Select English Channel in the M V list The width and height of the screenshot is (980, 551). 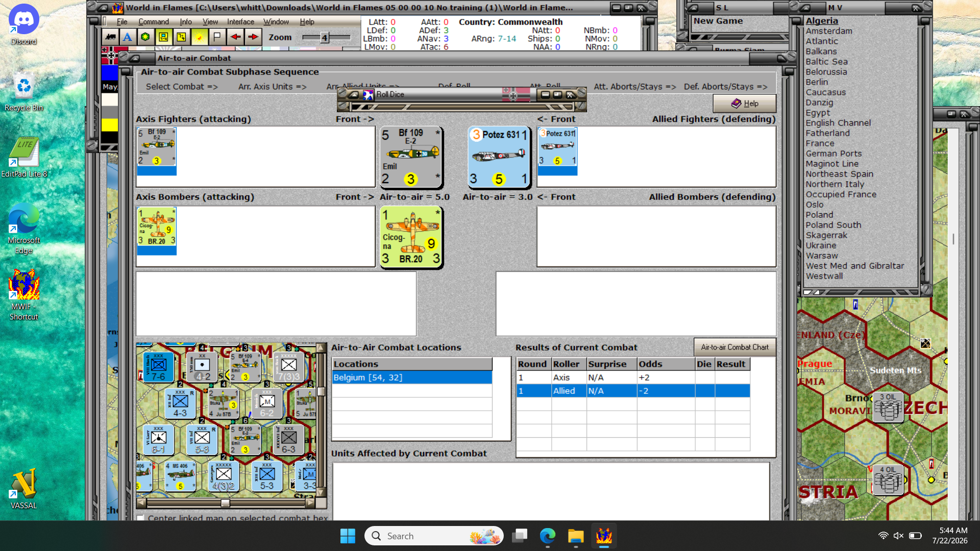[x=838, y=123]
